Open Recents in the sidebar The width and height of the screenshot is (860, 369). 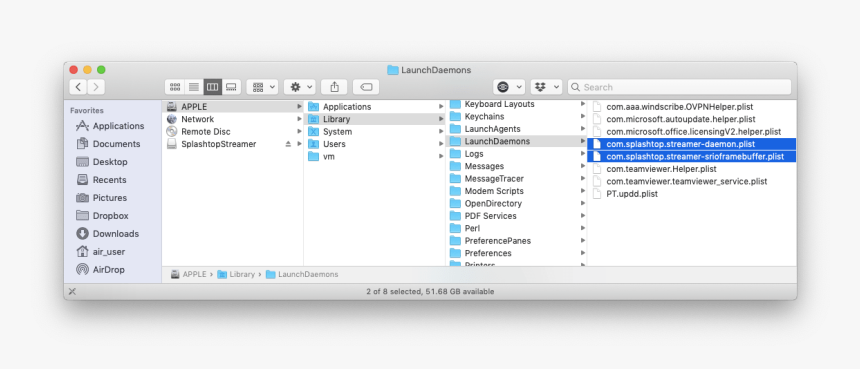pos(101,180)
